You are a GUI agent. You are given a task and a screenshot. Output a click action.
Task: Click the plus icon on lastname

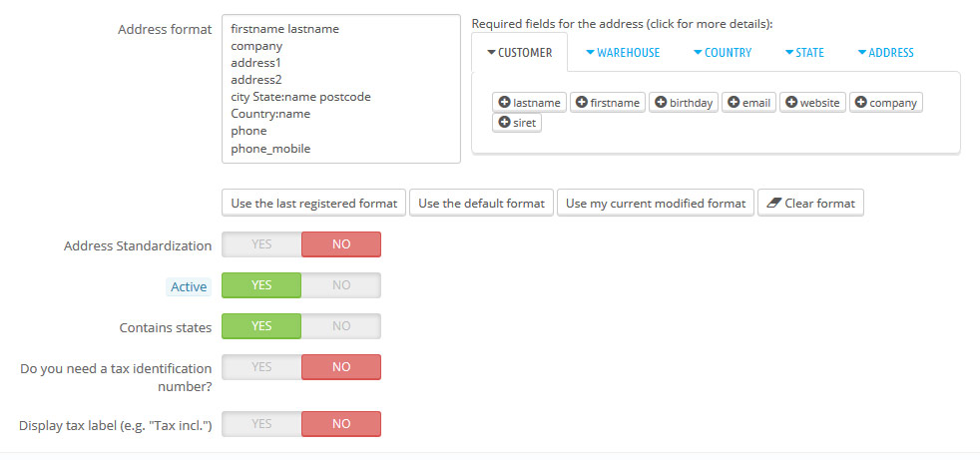tap(504, 102)
